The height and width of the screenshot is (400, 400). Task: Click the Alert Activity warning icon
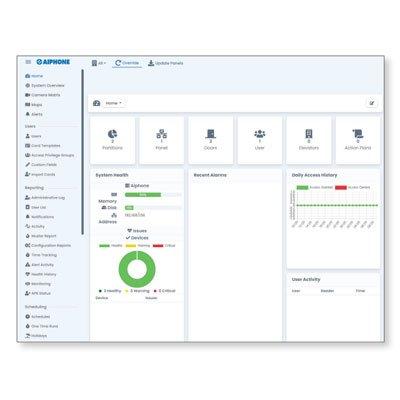28,265
